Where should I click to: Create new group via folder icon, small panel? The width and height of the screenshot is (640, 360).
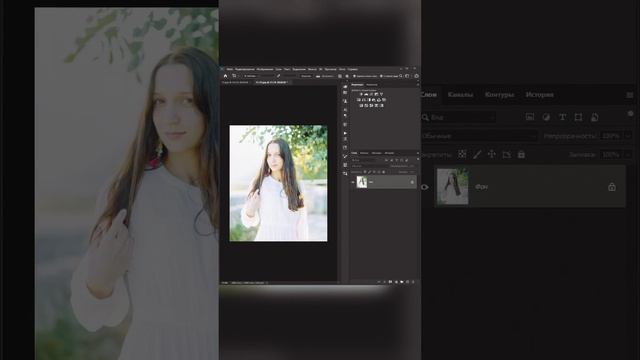402,282
